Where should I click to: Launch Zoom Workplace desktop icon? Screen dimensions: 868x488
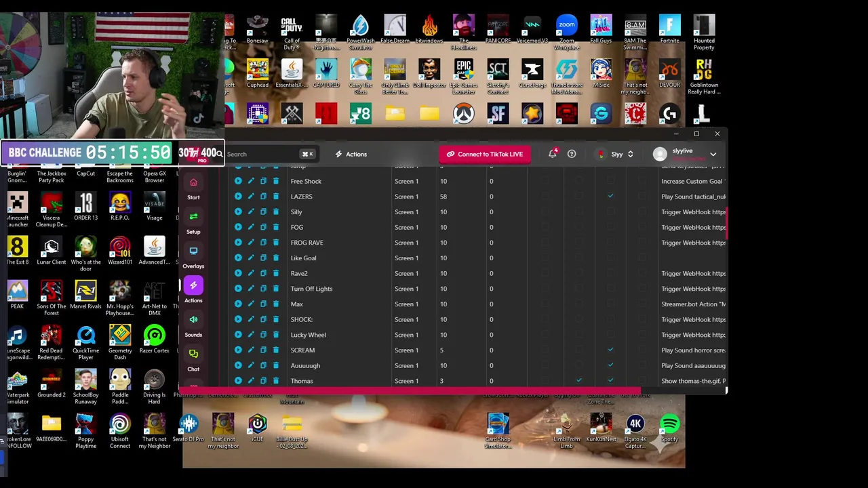[x=566, y=33]
